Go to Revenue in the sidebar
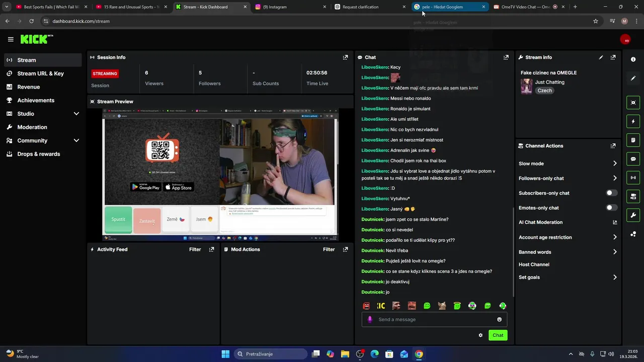 coord(43,87)
